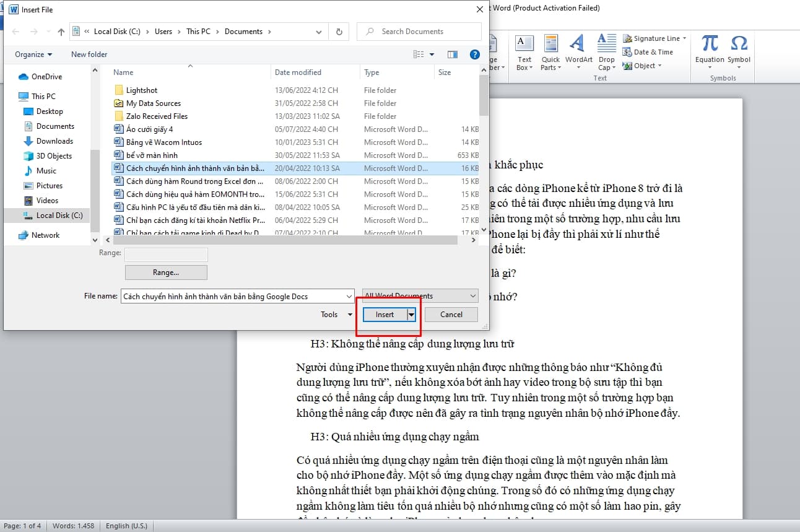Screen dimensions: 800x532
Task: Expand address bar history dropdown
Action: pyautogui.click(x=319, y=32)
